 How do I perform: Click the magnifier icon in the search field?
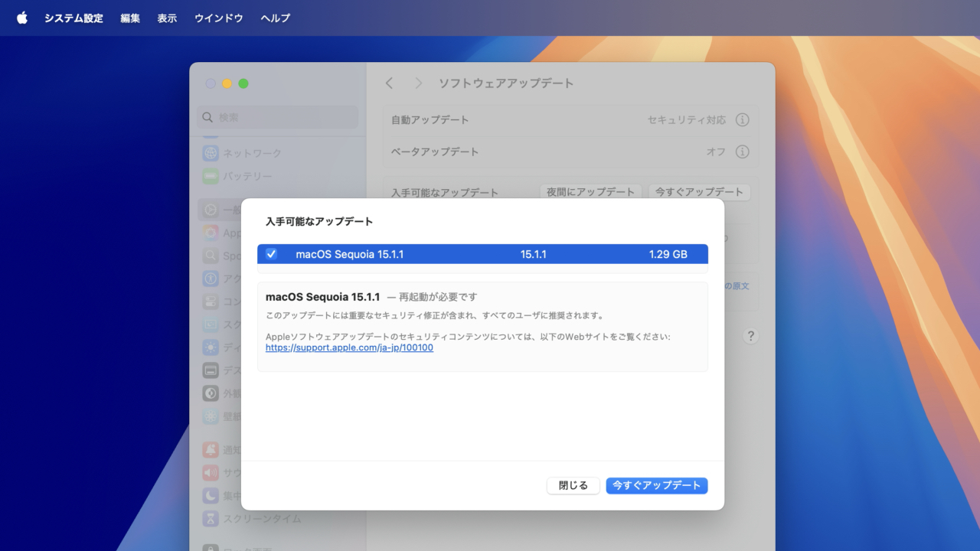coord(207,117)
